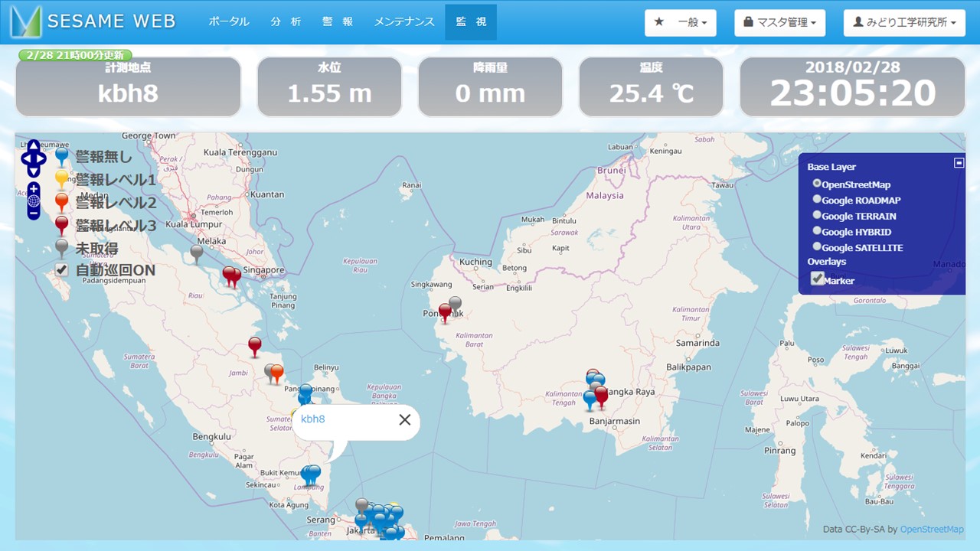Toggle the 自動巡回ON checkbox
980x551 pixels.
(62, 269)
